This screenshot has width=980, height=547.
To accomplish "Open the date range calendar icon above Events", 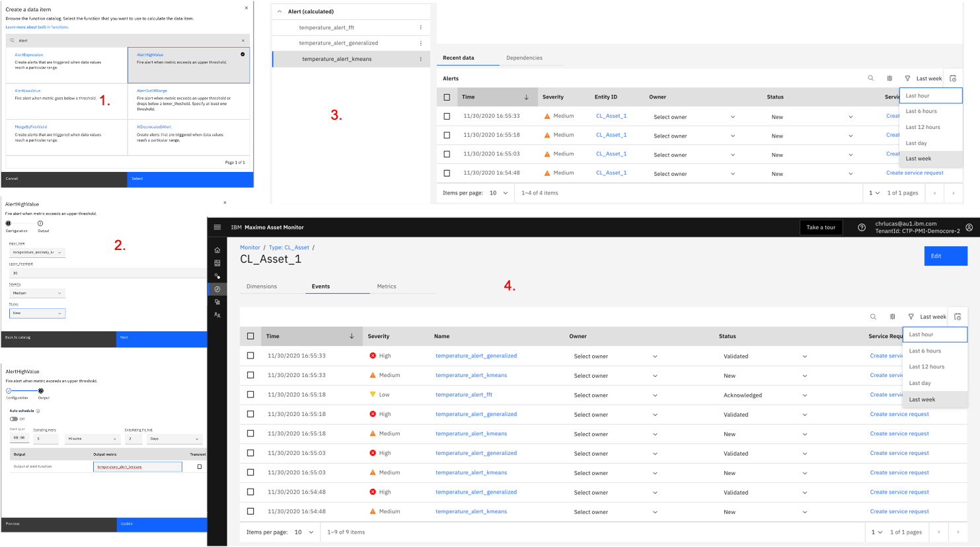I will (958, 316).
